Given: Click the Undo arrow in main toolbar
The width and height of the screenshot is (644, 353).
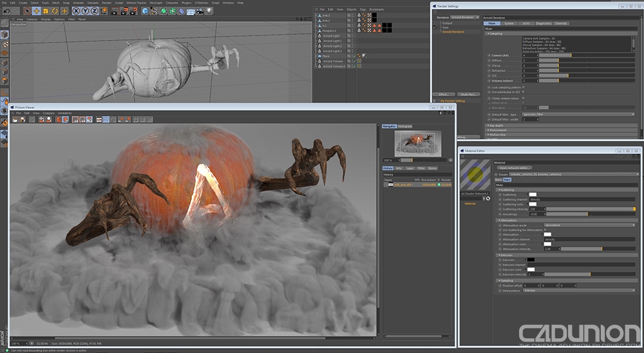Looking at the screenshot, I should pyautogui.click(x=6, y=11).
